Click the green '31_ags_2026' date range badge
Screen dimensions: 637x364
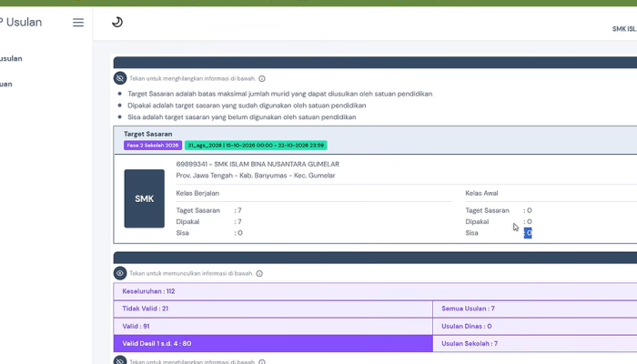pyautogui.click(x=256, y=145)
